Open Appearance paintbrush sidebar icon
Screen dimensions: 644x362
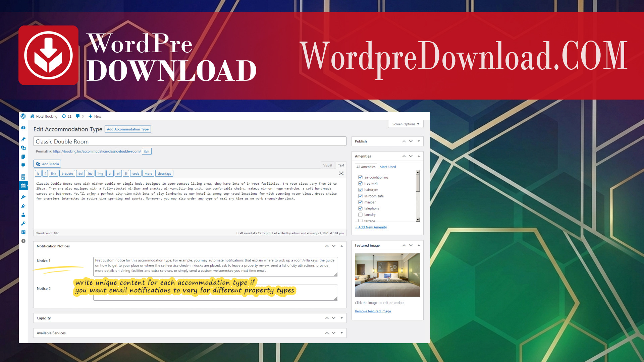tap(23, 197)
